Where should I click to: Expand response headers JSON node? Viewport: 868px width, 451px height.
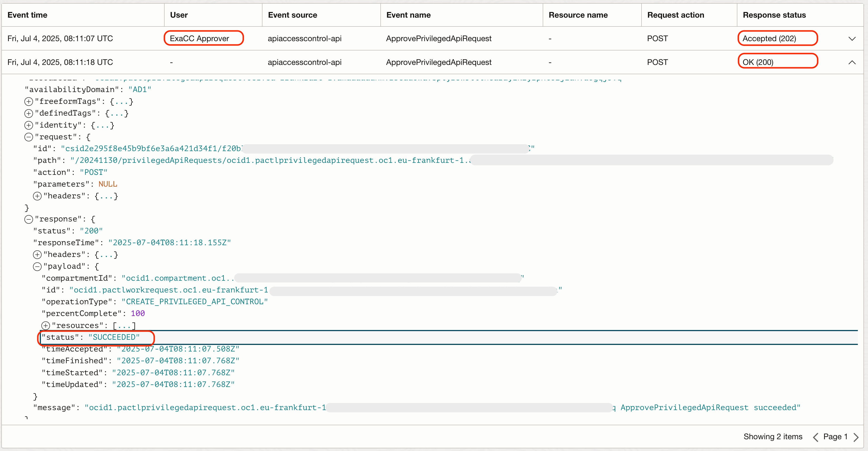tap(37, 255)
